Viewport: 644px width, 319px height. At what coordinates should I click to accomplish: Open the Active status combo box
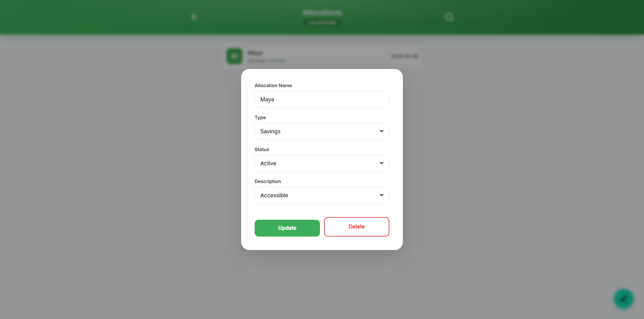pyautogui.click(x=322, y=163)
